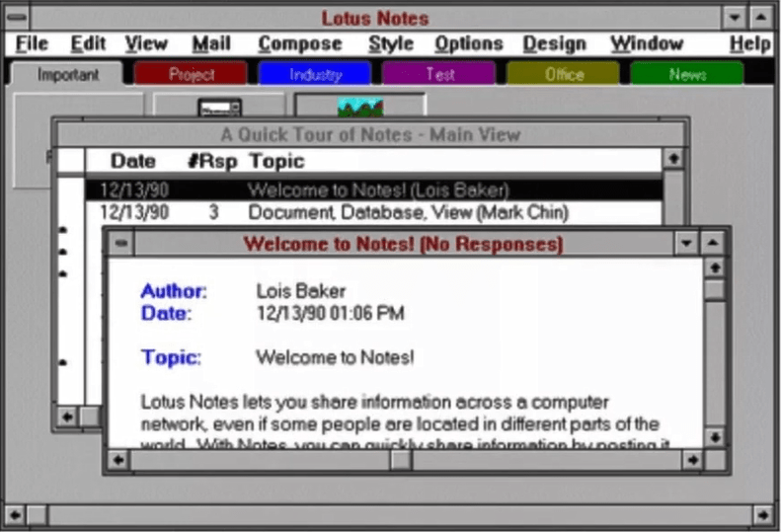Open the Compose menu
781x532 pixels.
[299, 43]
